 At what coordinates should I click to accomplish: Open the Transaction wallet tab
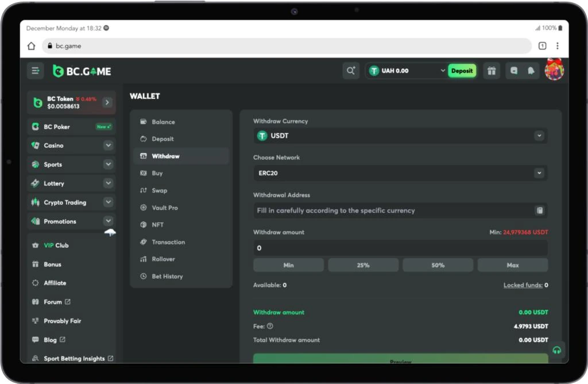[181, 242]
